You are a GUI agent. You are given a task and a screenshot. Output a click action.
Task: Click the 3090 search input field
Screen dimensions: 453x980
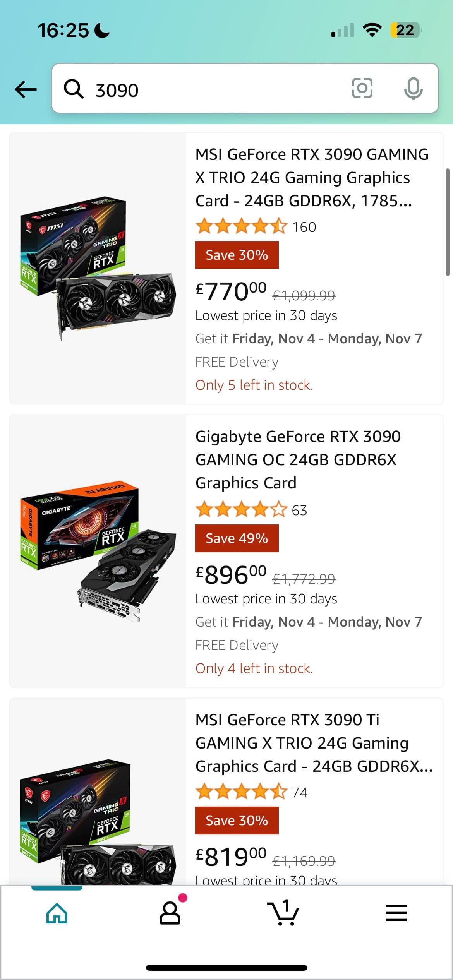coord(217,89)
